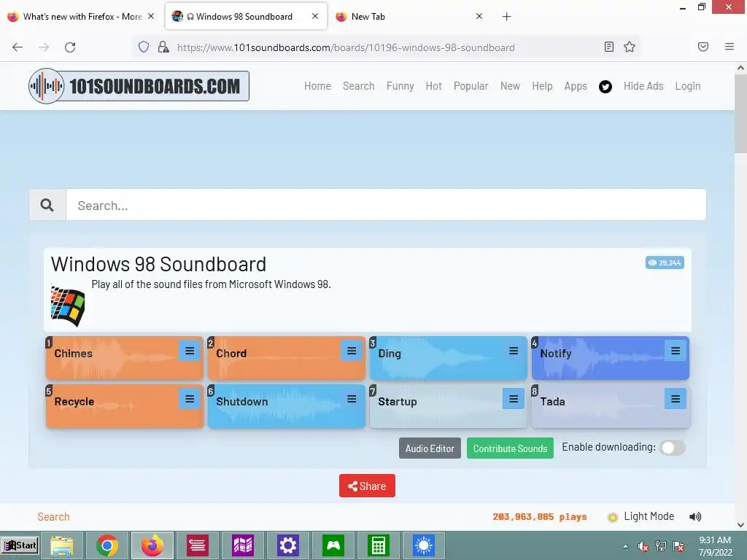Open the Chord sound options menu
Viewport: 747px width, 560px height.
(352, 351)
